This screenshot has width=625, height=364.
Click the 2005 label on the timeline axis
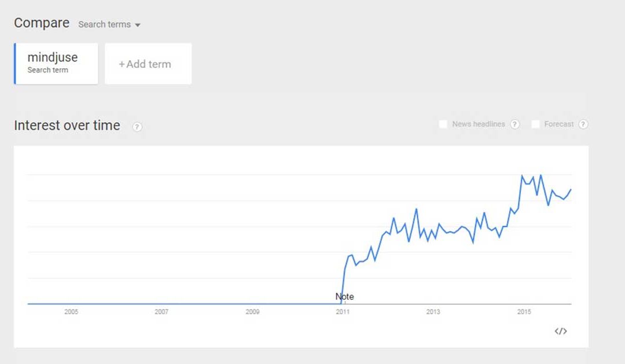(71, 312)
